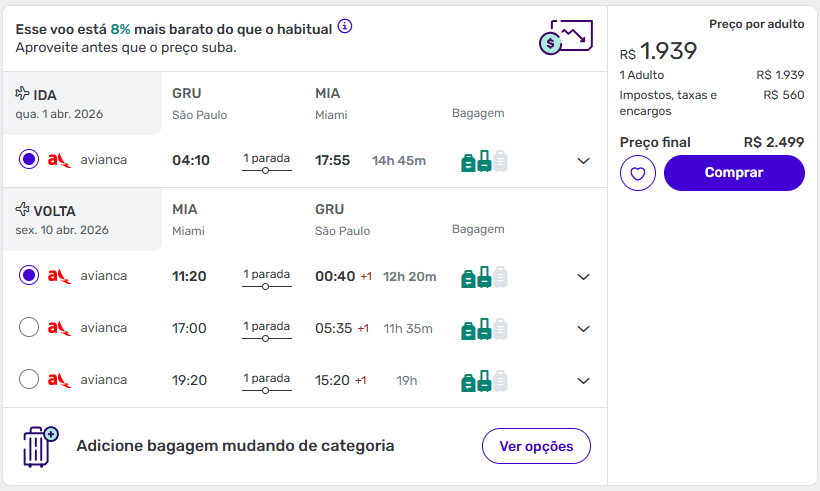
Task: Click baggage icons for 17:00 return flight
Action: point(484,328)
